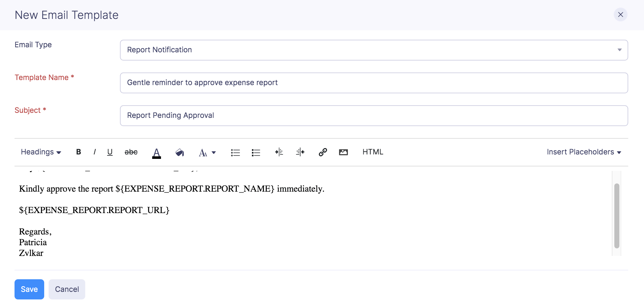Select the text highlight color tool
This screenshot has height=307, width=644.
(x=179, y=152)
